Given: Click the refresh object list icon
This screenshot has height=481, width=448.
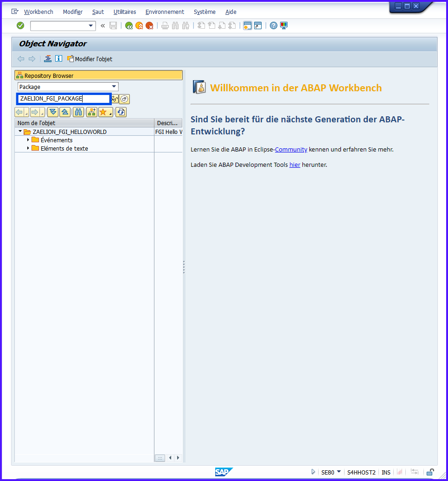Looking at the screenshot, I should click(x=121, y=112).
